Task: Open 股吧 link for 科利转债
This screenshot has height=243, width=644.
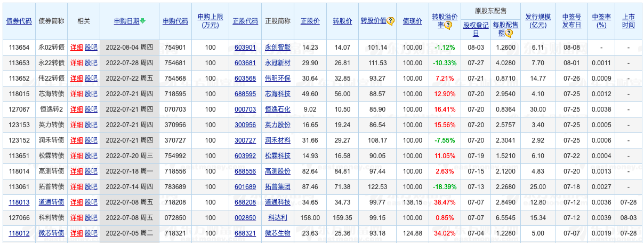Action: [91, 218]
